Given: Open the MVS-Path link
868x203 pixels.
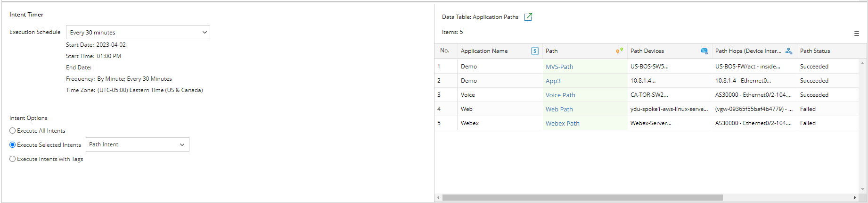Looking at the screenshot, I should click(x=559, y=67).
